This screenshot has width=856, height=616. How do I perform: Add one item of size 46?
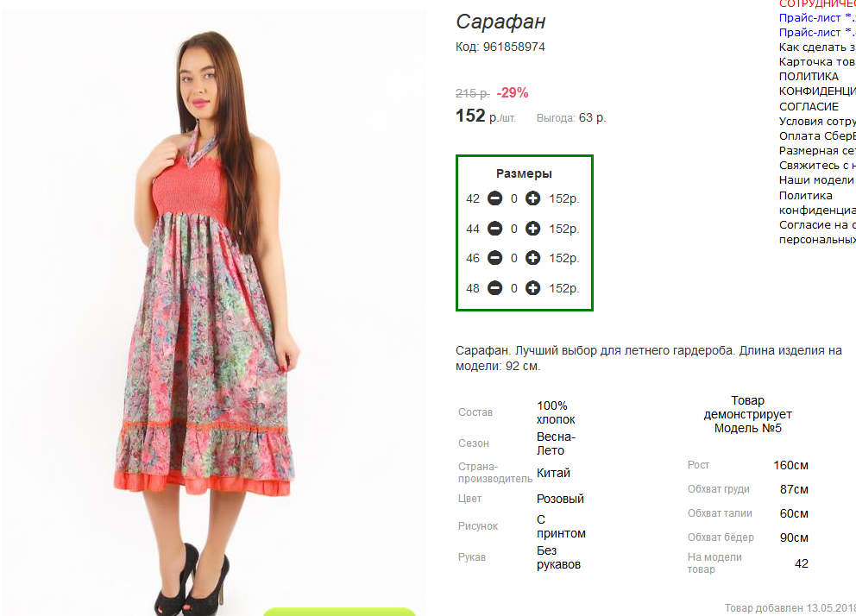pyautogui.click(x=532, y=258)
